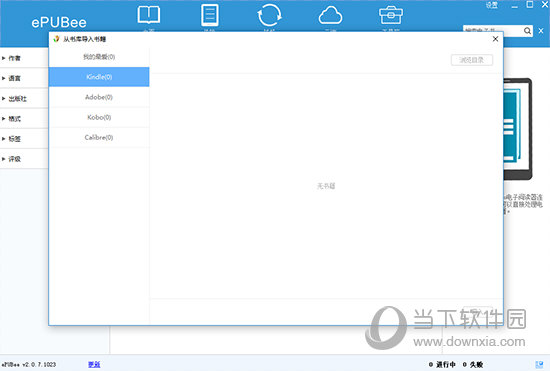The image size is (550, 371).
Task: Click the dialog's title bar app icon
Action: click(x=56, y=39)
